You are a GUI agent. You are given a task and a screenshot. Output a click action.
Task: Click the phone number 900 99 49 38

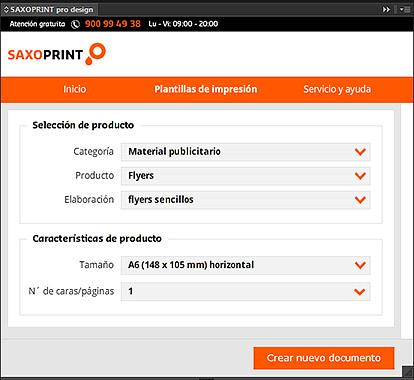[113, 24]
